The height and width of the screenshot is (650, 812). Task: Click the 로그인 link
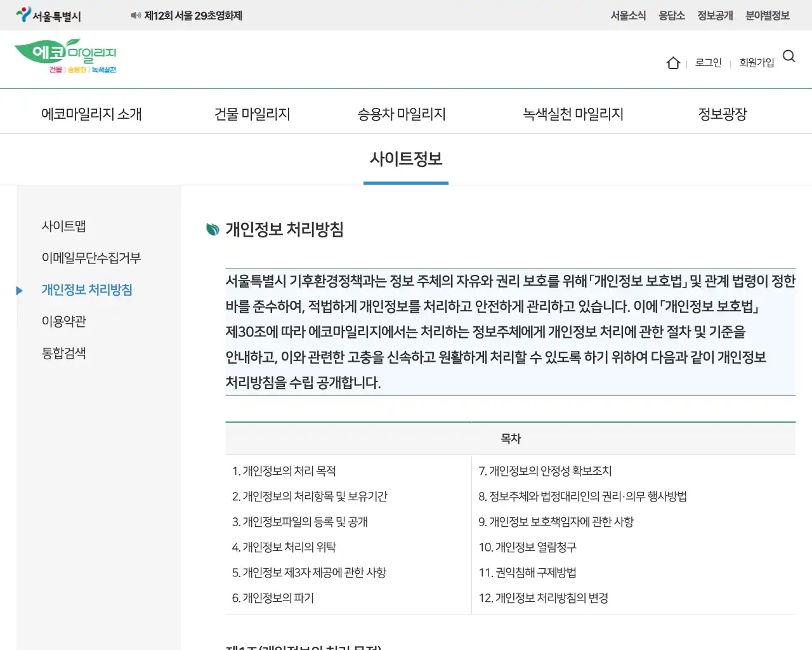(x=709, y=62)
